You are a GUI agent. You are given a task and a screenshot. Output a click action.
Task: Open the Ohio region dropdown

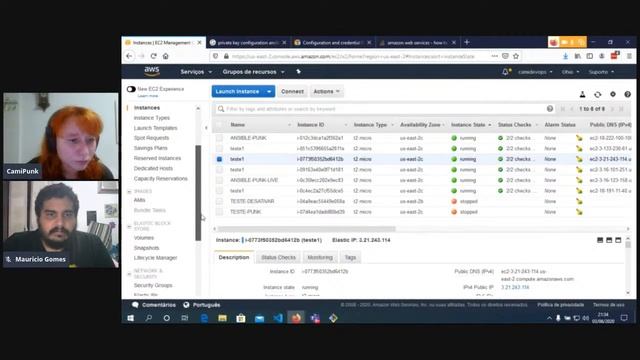pos(570,72)
